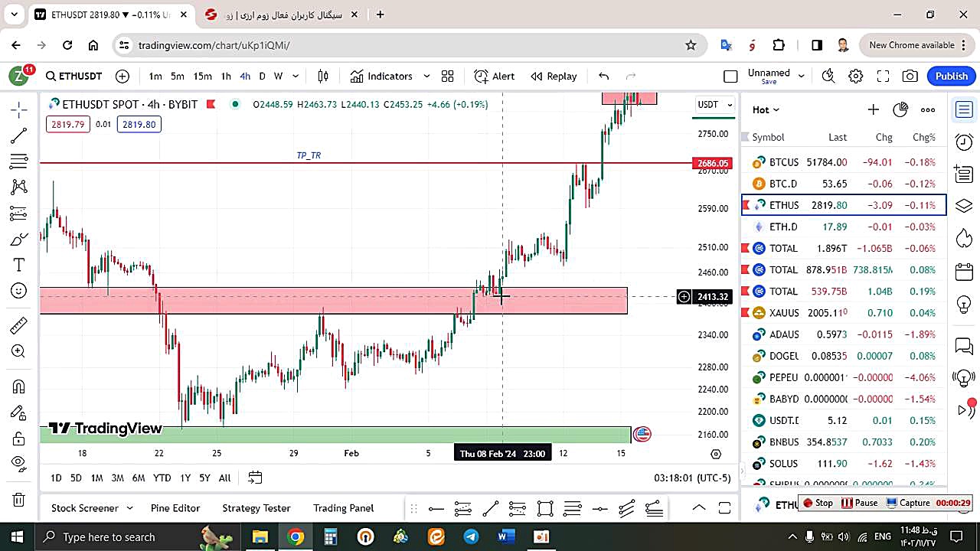980x551 pixels.
Task: Select the 1h timeframe
Action: (x=226, y=76)
